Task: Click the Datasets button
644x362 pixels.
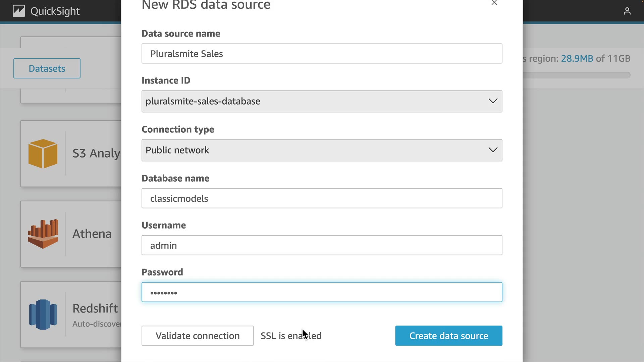Action: coord(47,68)
